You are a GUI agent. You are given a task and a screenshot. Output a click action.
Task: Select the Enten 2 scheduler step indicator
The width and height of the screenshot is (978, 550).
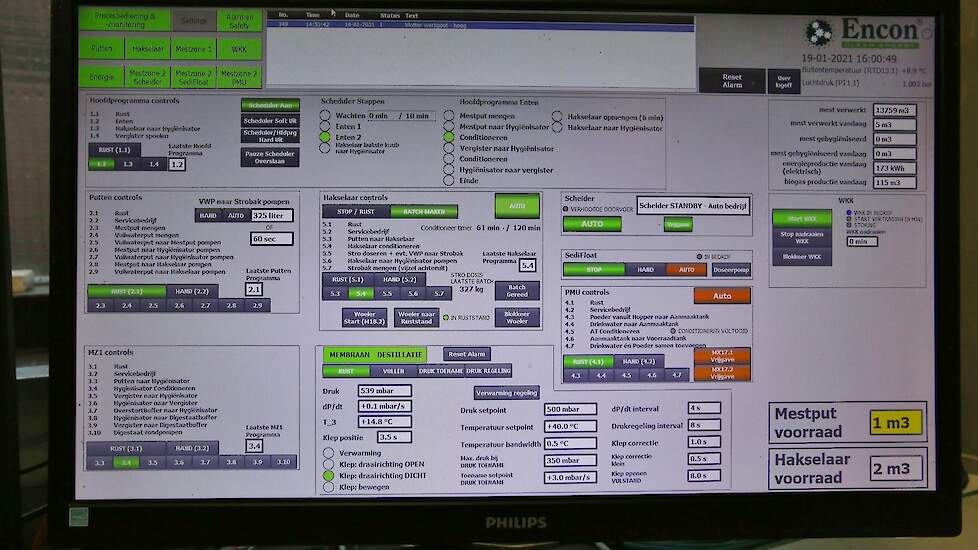325,138
